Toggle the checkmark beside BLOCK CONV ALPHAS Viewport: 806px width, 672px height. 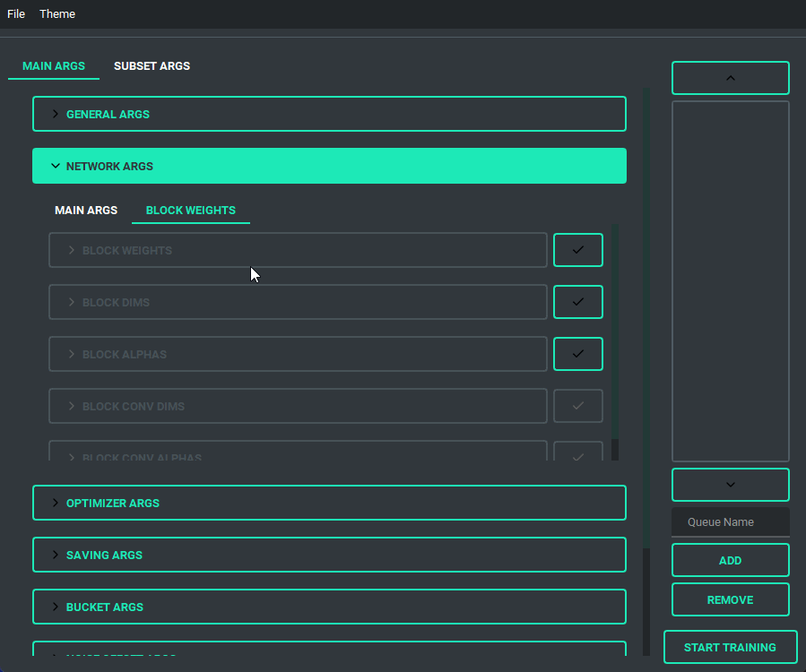coord(577,452)
